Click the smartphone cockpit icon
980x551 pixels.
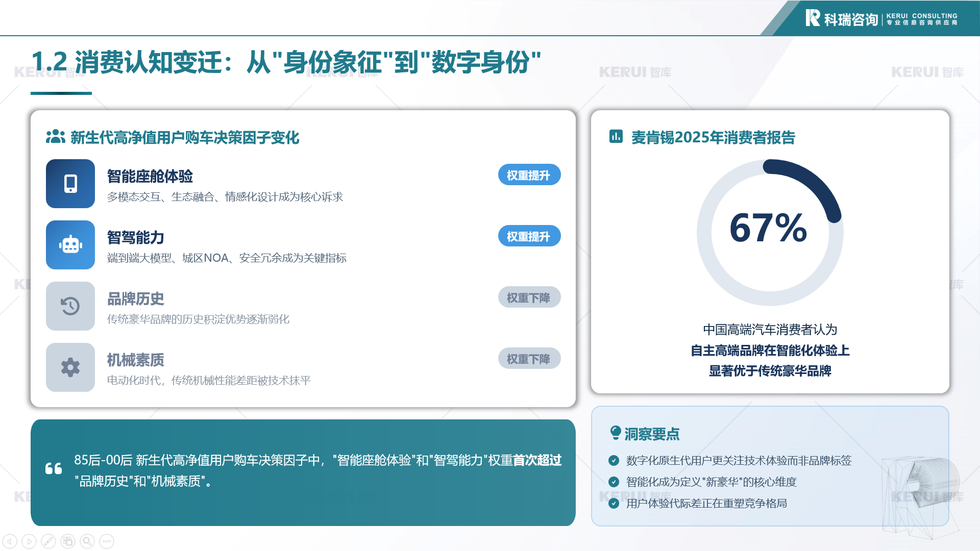[x=70, y=184]
